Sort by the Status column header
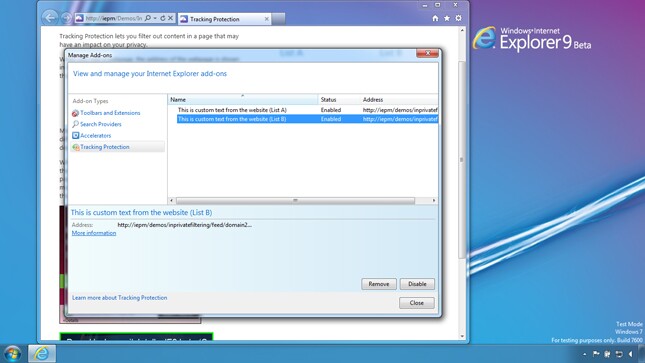The image size is (645, 363). [339, 100]
